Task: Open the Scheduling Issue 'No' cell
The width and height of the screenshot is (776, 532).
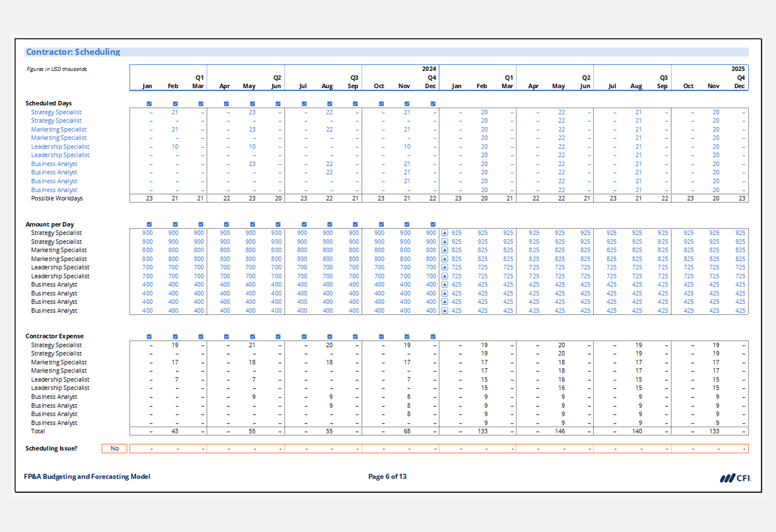Action: (x=114, y=448)
